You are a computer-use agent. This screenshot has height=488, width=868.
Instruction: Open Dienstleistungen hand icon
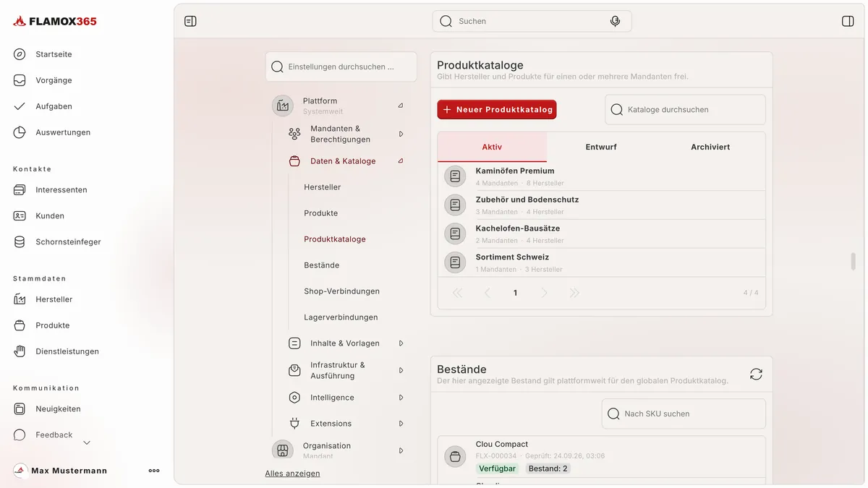(20, 351)
